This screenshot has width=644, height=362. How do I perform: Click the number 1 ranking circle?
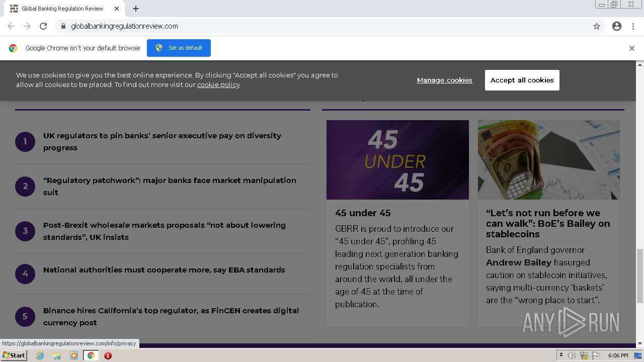click(x=25, y=142)
